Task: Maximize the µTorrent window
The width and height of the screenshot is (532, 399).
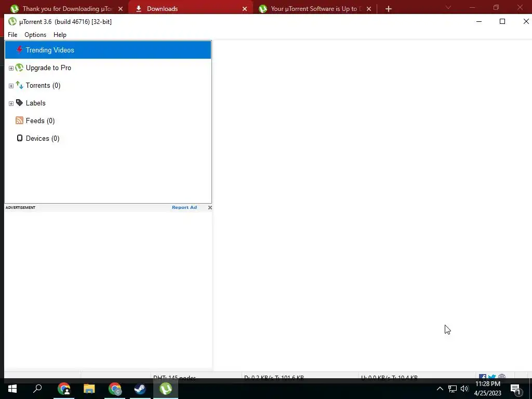Action: [x=502, y=21]
